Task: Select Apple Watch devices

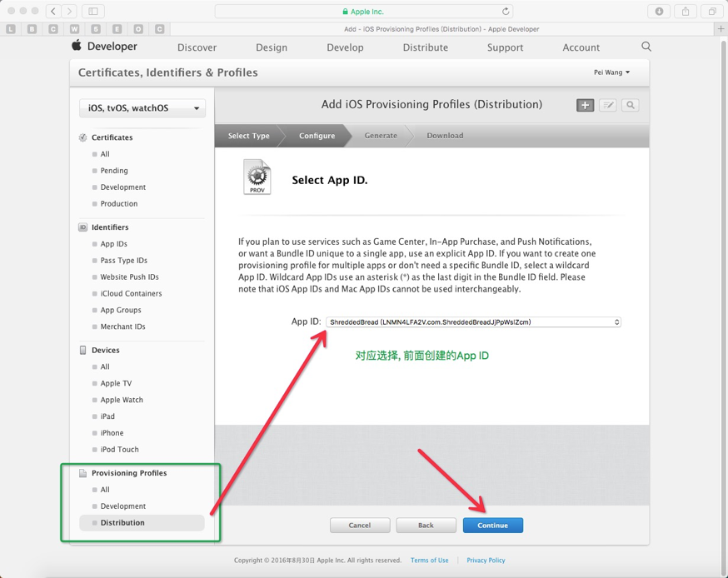Action: [122, 400]
